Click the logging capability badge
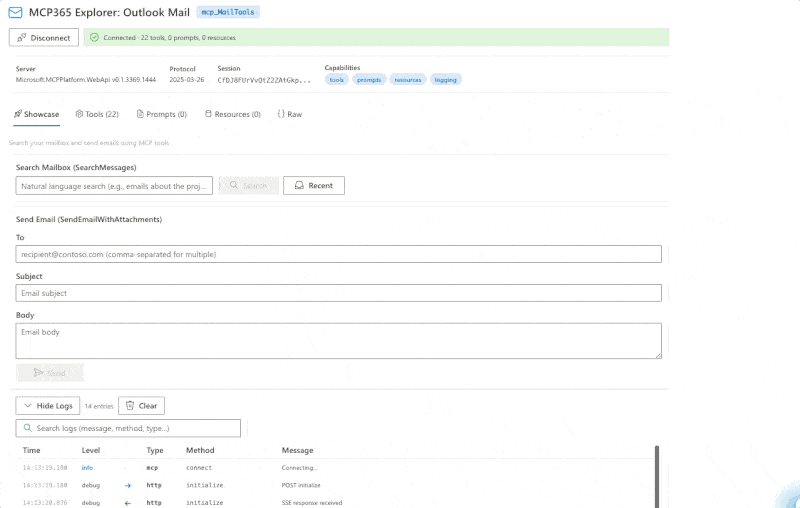 445,80
